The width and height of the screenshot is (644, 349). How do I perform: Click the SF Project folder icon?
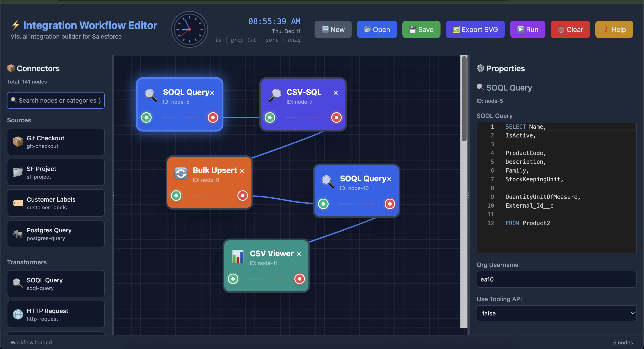coord(18,172)
